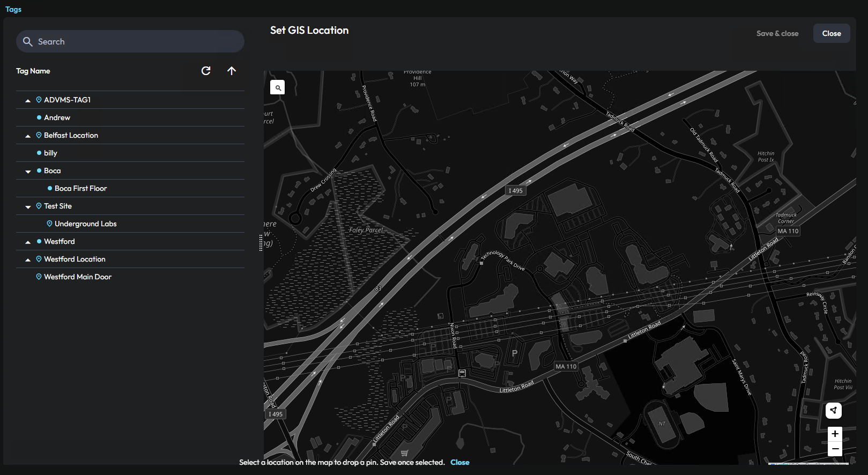The image size is (868, 475).
Task: Select the Underground Labs tag
Action: [86, 224]
